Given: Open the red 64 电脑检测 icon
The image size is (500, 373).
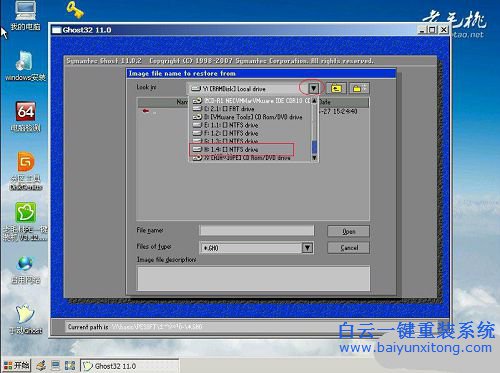Looking at the screenshot, I should point(25,116).
